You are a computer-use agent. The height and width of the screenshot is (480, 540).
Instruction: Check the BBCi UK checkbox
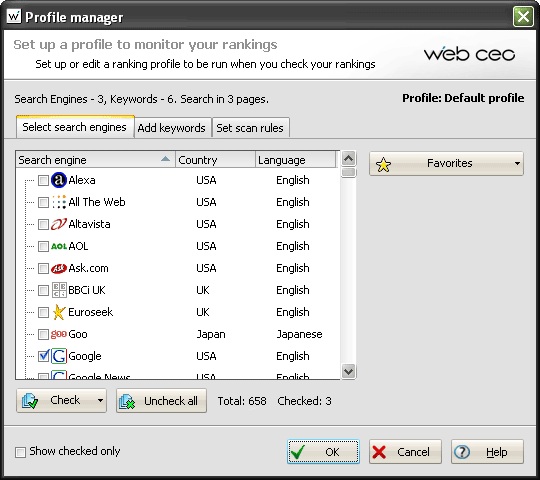point(43,291)
